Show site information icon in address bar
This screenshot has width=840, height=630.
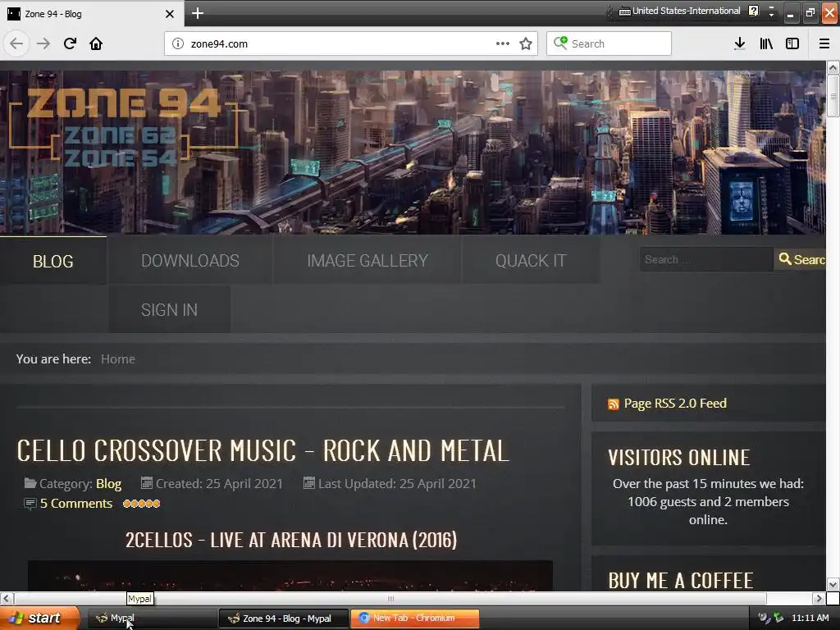point(178,43)
